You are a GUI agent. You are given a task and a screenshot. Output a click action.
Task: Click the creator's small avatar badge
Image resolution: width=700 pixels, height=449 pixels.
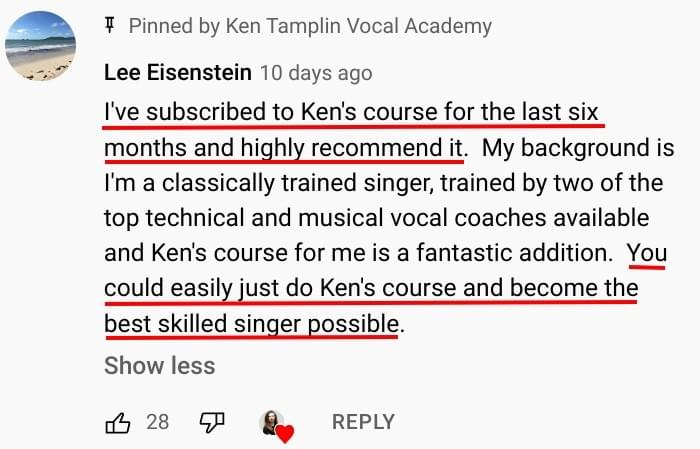coord(272,422)
